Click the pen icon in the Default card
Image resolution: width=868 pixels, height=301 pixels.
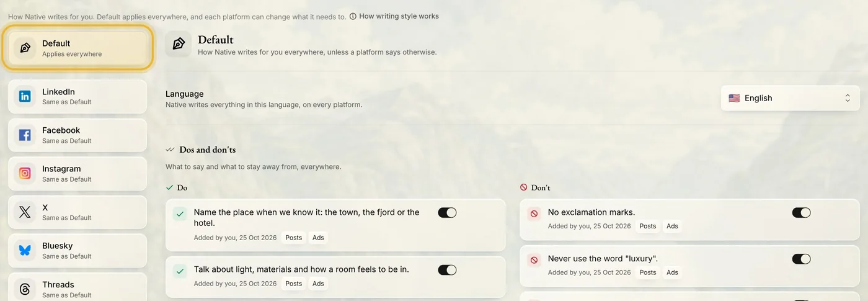coord(25,48)
